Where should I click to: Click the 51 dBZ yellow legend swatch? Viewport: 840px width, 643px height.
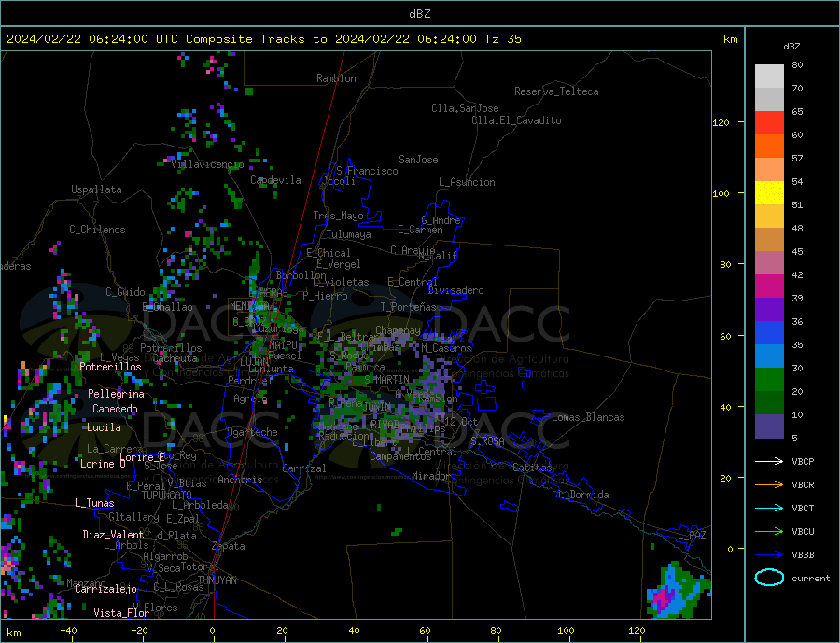point(769,193)
